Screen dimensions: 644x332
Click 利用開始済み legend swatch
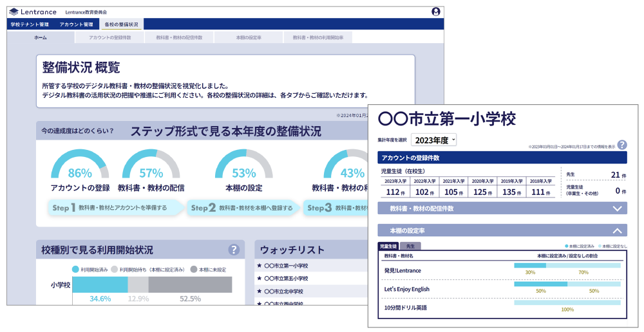[x=75, y=270]
